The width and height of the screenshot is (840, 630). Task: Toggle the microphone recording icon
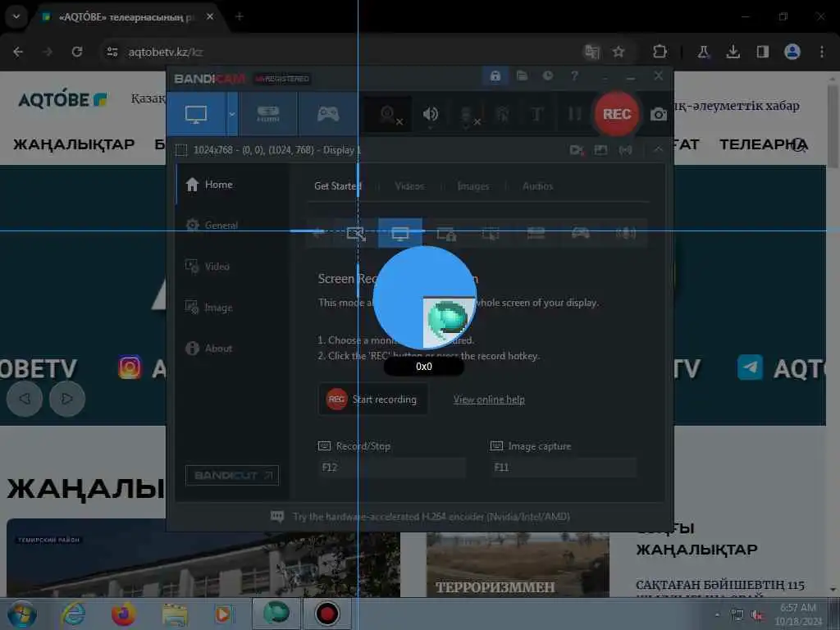468,115
